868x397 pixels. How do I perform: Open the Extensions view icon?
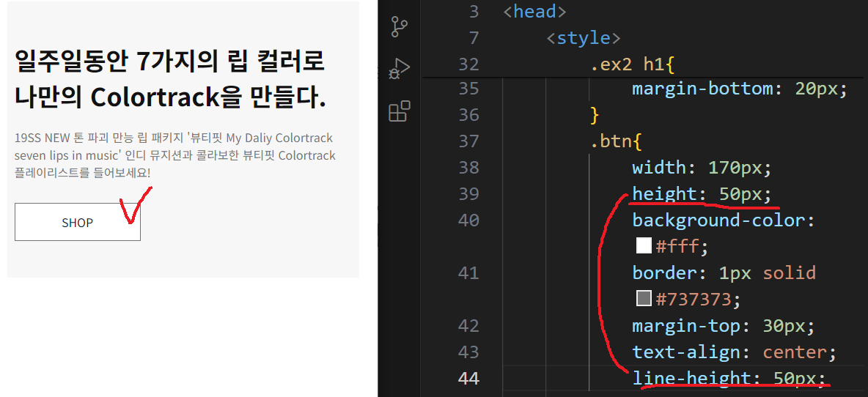coord(400,111)
